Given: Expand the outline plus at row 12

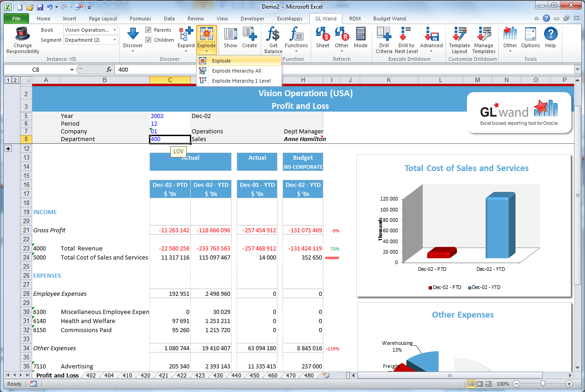Looking at the screenshot, I should tap(8, 148).
